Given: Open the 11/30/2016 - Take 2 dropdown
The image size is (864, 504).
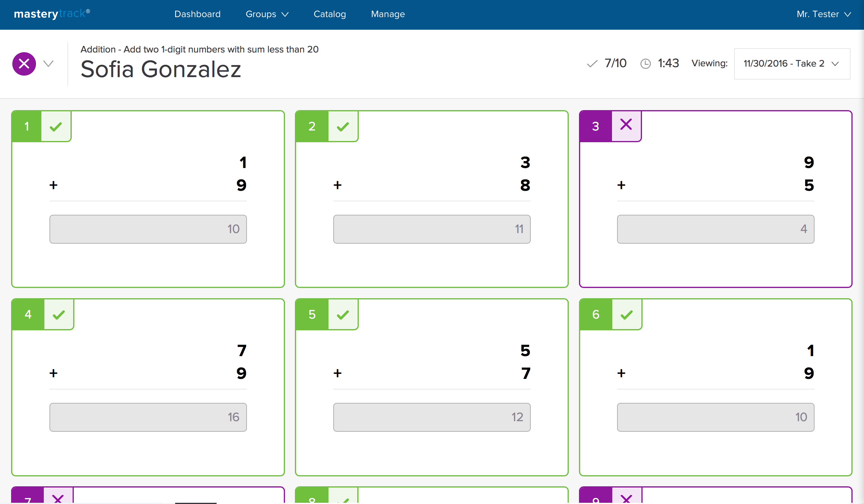Looking at the screenshot, I should tap(792, 64).
